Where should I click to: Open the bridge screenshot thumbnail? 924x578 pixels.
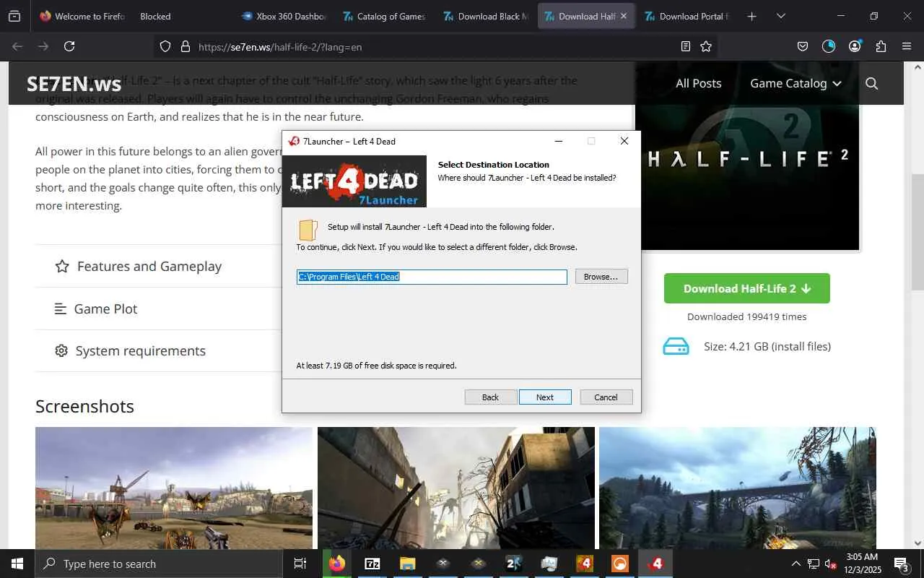tap(737, 488)
